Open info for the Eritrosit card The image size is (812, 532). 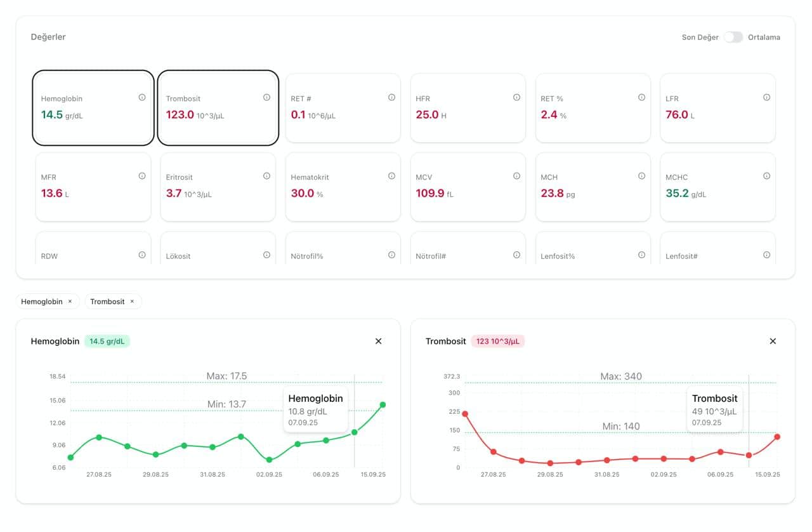(x=267, y=175)
